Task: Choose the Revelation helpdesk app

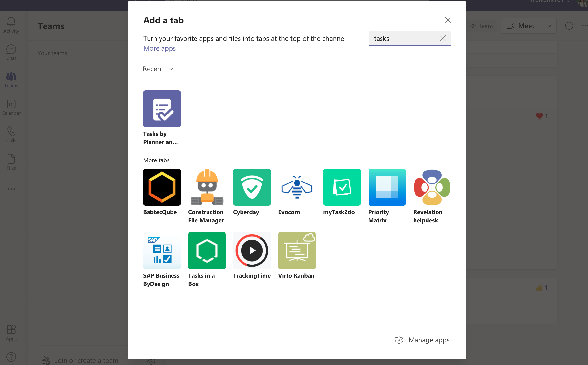Action: click(432, 187)
